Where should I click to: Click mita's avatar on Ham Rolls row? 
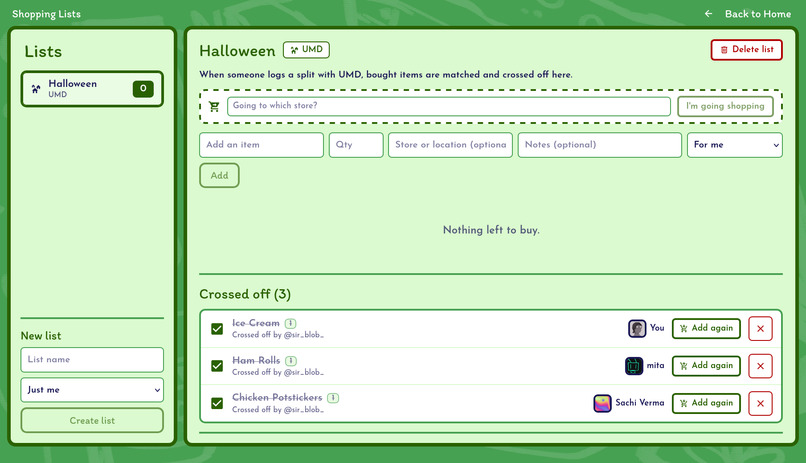tap(634, 366)
